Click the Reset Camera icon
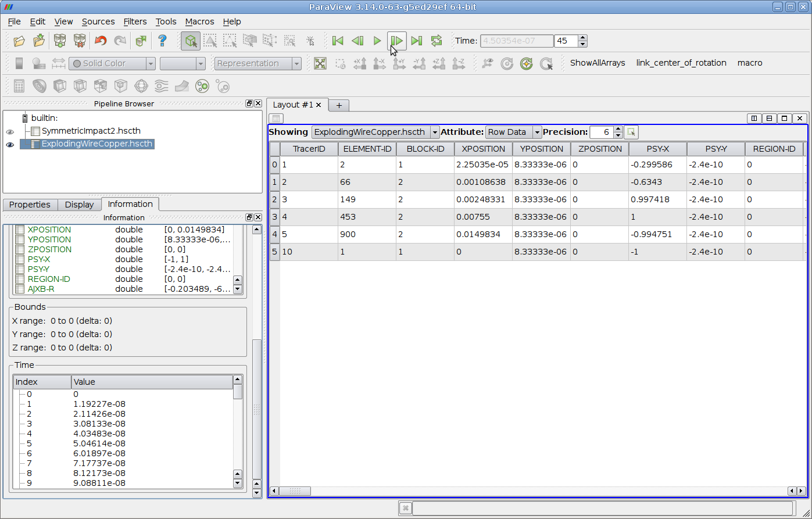This screenshot has width=812, height=519. point(320,63)
